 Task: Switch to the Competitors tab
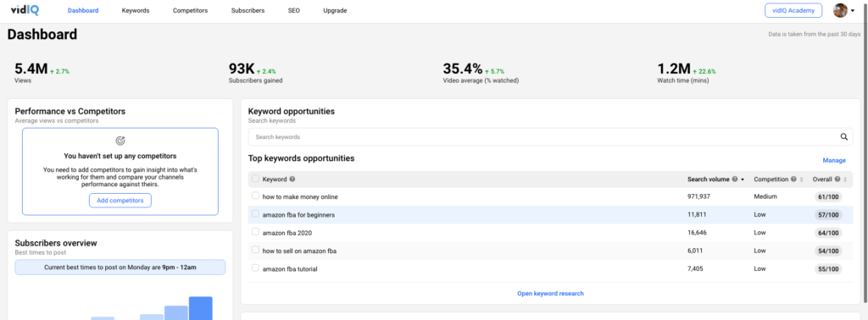point(191,10)
